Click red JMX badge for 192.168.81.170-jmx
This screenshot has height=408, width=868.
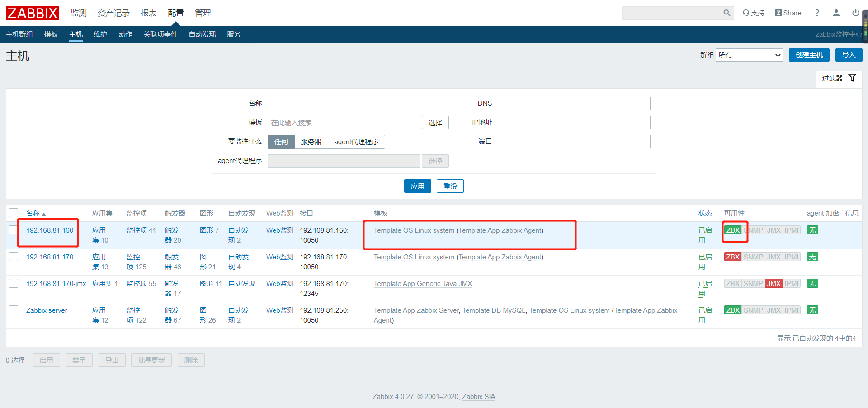coord(774,284)
